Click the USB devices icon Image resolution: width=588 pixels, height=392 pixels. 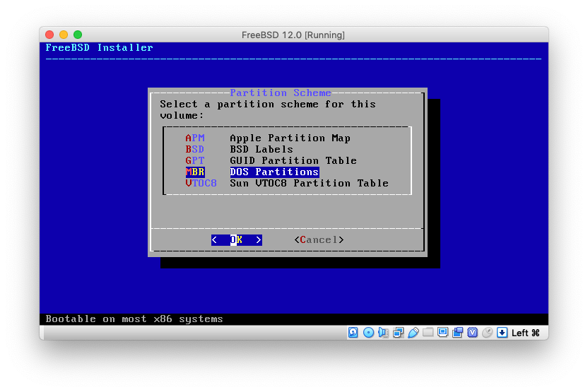tap(413, 333)
